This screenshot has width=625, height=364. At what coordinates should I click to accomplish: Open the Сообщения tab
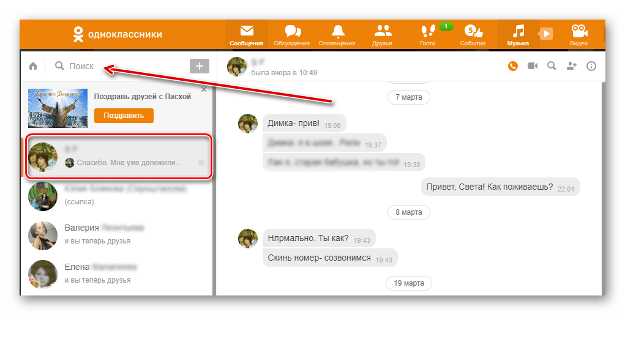click(246, 35)
